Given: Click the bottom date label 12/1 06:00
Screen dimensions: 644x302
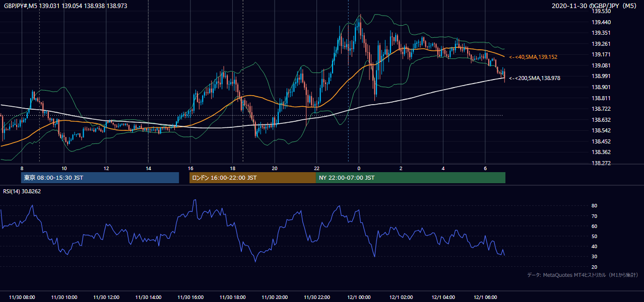Looking at the screenshot, I should (x=485, y=297).
